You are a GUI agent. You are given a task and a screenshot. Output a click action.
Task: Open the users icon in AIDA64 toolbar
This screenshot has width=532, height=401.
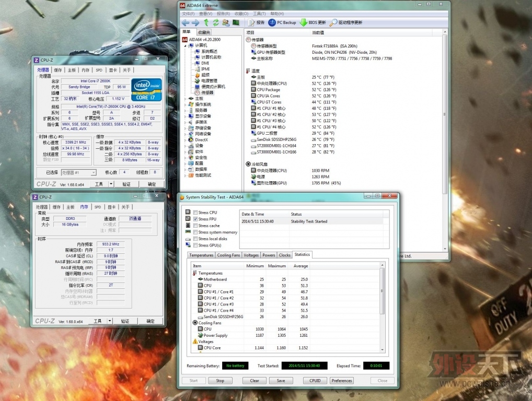pyautogui.click(x=226, y=22)
